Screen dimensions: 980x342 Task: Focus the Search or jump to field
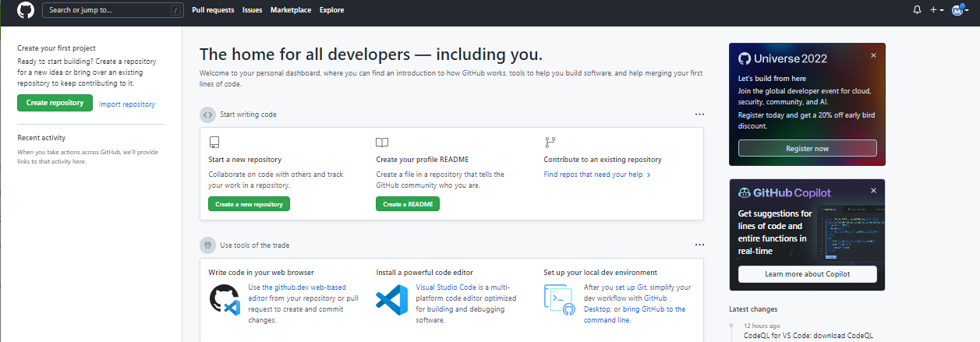(x=112, y=10)
